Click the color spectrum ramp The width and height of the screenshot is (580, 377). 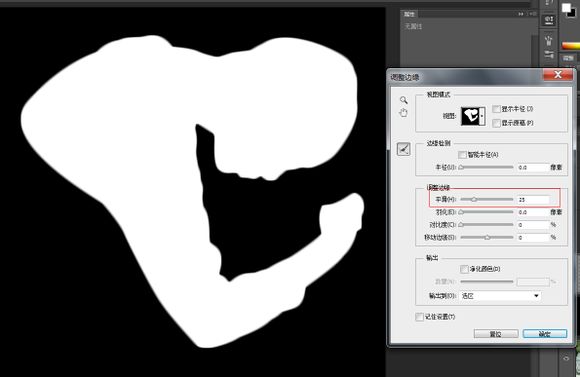[x=570, y=46]
